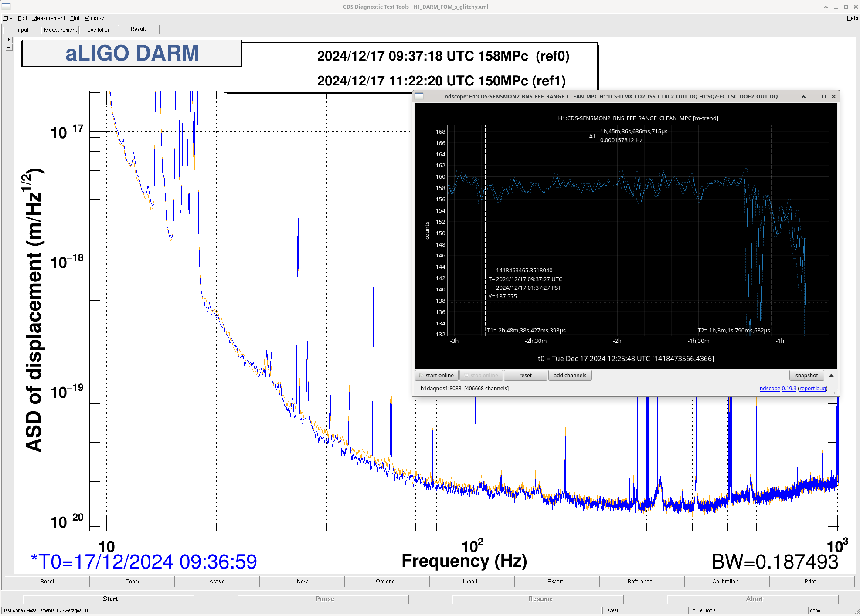Shade the ndscope window with up-arrow icon

803,97
